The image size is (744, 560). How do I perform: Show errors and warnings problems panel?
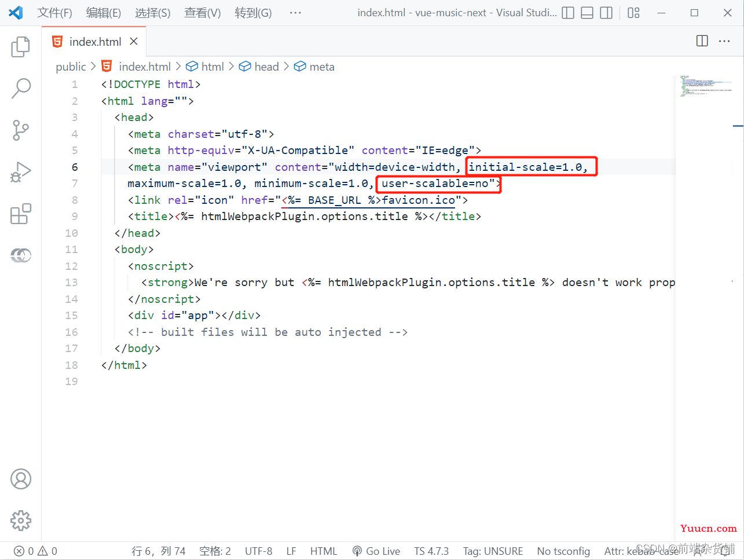[36, 551]
